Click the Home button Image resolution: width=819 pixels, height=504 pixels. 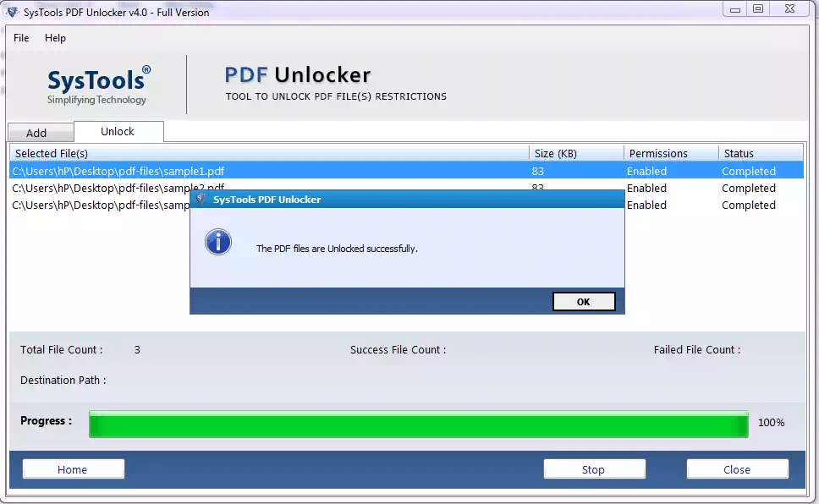(x=73, y=469)
